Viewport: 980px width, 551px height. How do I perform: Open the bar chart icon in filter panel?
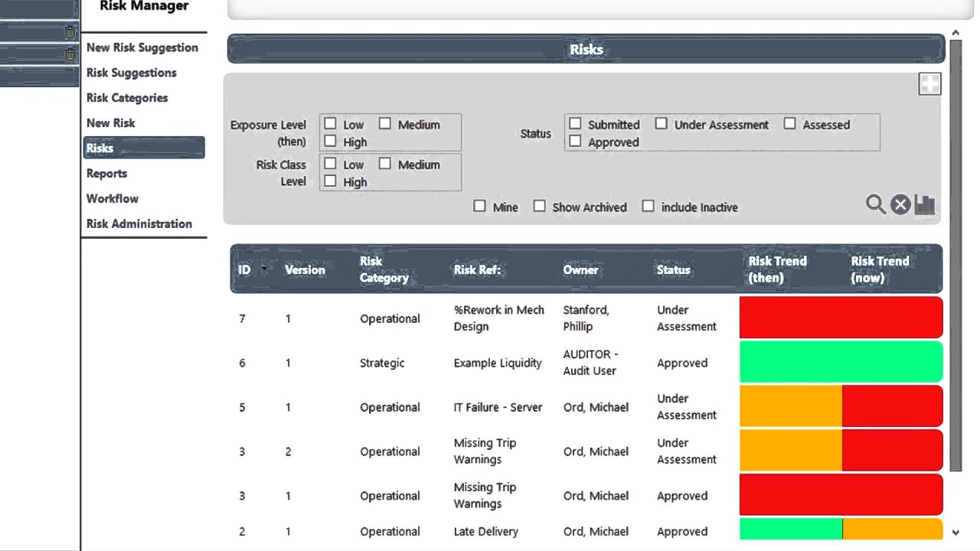point(925,204)
